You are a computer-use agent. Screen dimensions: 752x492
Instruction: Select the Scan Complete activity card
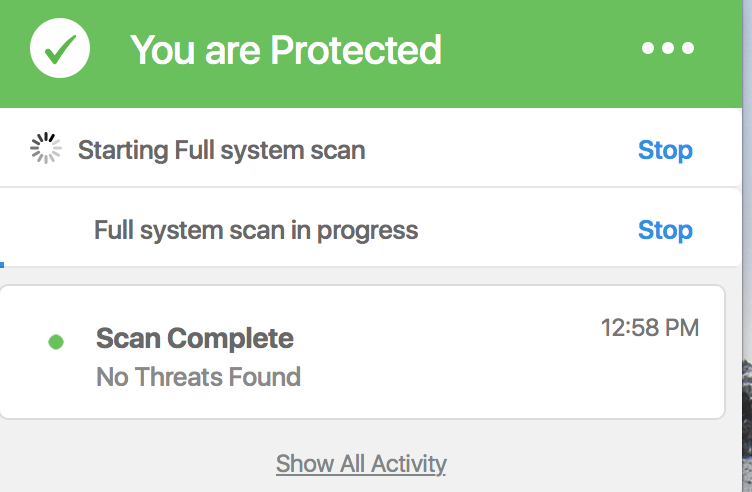click(x=362, y=352)
